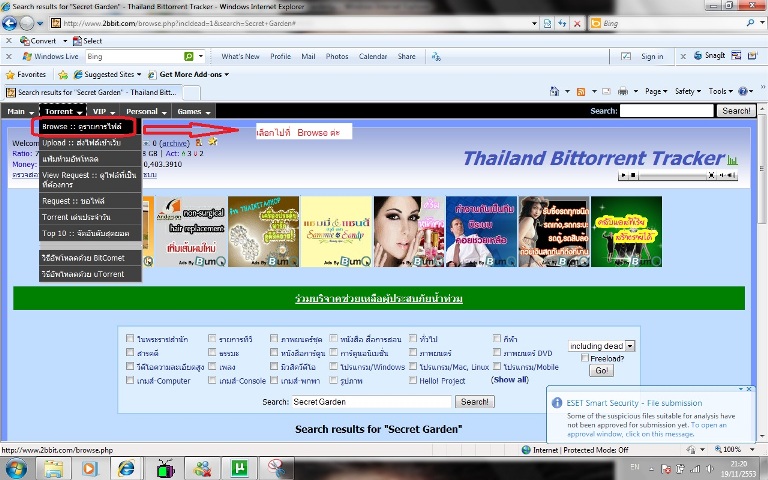Screen dimensions: 768x480
Task: Click the ESET notification info icon
Action: (x=557, y=403)
